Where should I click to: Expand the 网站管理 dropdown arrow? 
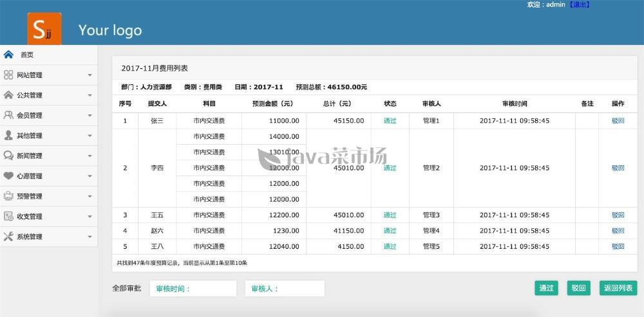point(90,75)
